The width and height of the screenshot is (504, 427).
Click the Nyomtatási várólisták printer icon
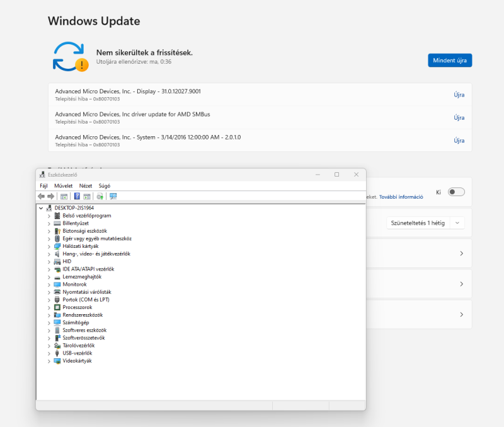point(57,292)
